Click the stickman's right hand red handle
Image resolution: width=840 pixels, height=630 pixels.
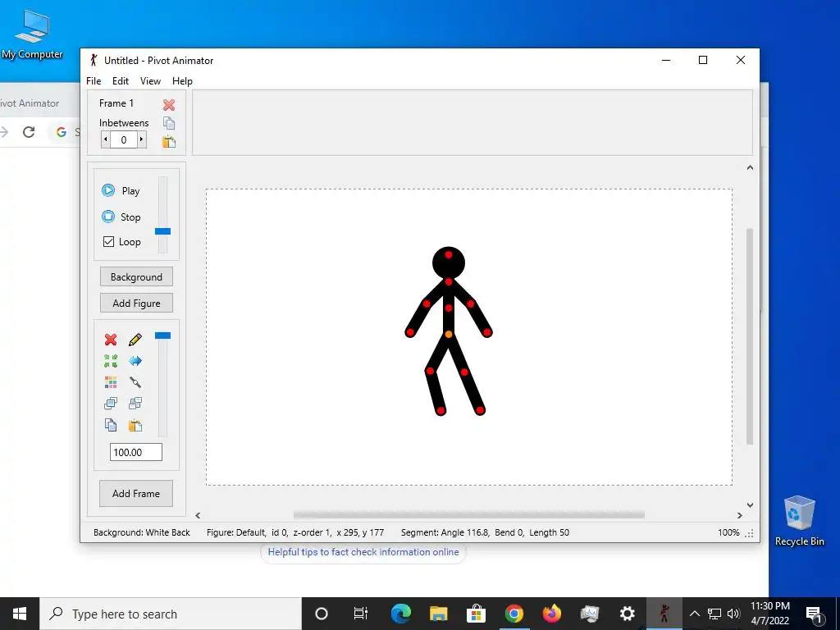[410, 332]
